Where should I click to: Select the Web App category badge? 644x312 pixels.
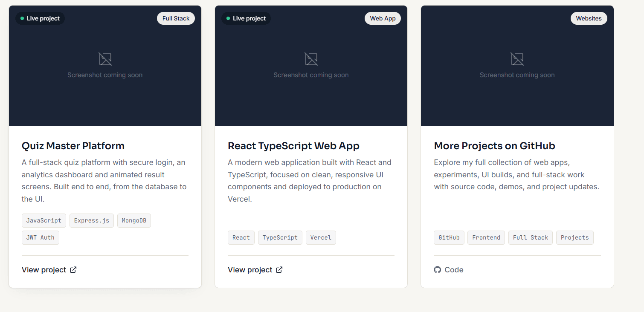383,18
